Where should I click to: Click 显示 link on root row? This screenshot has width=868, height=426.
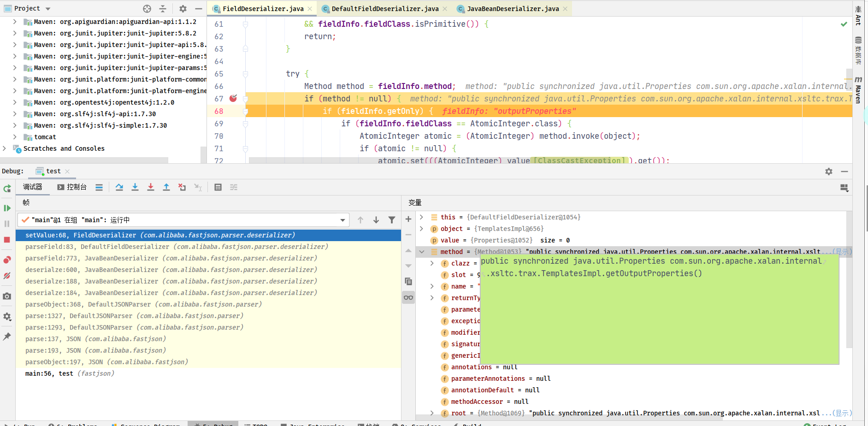(x=842, y=413)
